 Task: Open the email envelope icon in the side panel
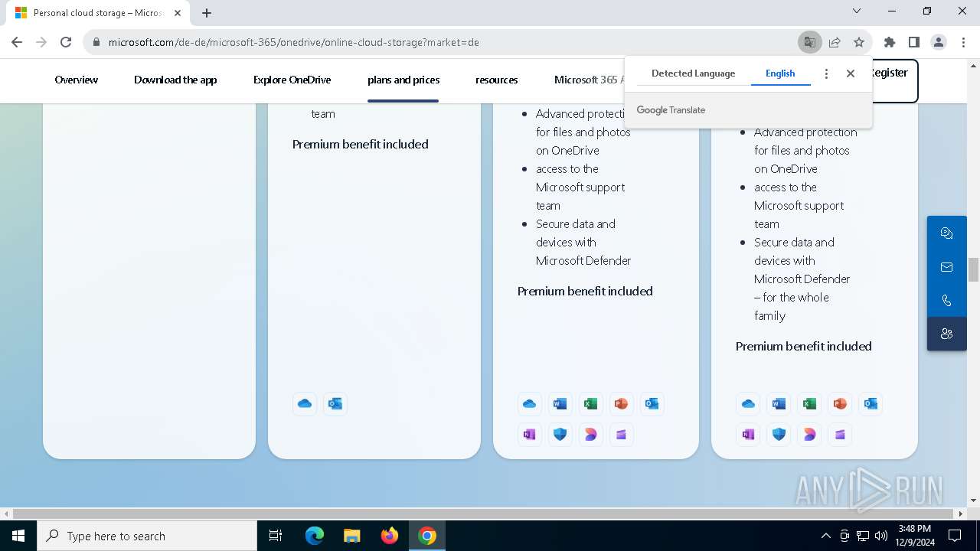[x=947, y=267]
